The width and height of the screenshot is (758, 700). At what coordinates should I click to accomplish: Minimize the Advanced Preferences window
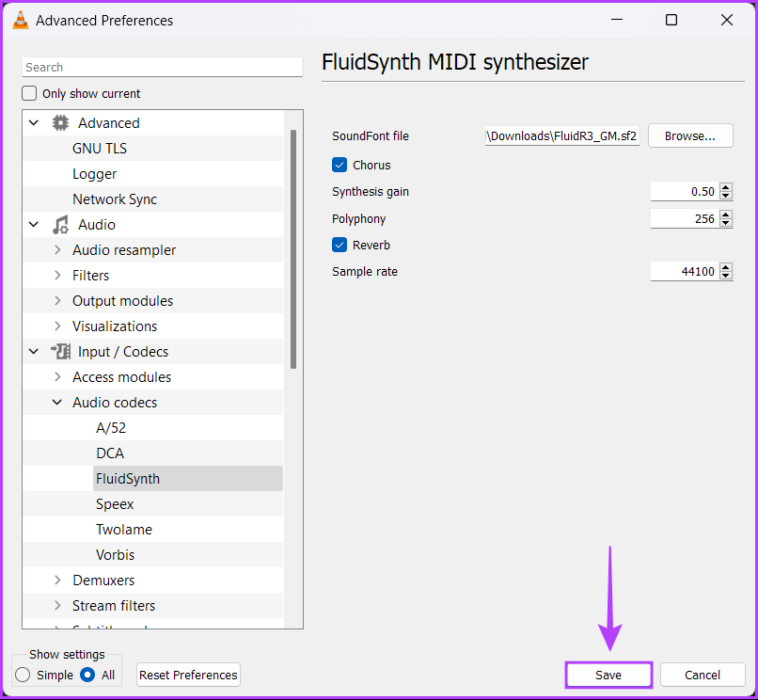pos(617,20)
